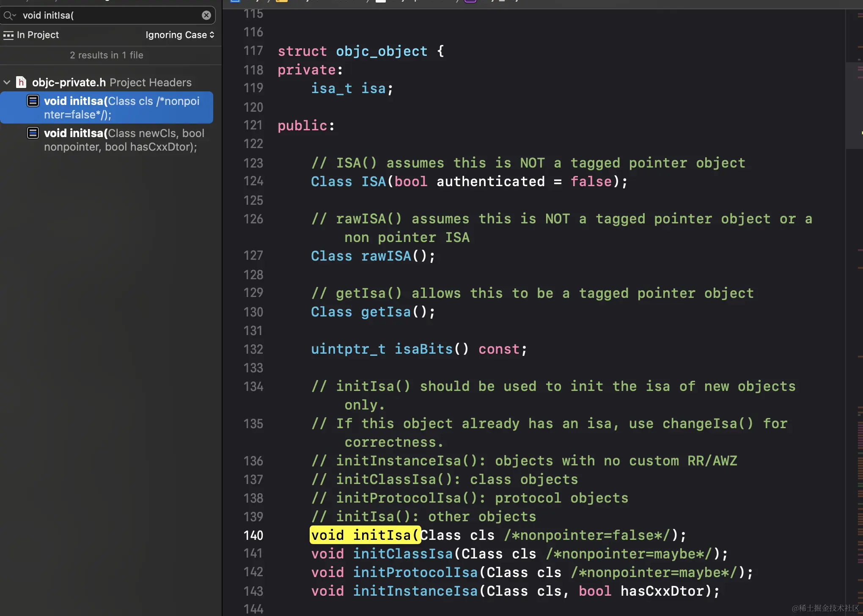Click line number 140 in the gutter
This screenshot has width=863, height=616.
tap(253, 536)
